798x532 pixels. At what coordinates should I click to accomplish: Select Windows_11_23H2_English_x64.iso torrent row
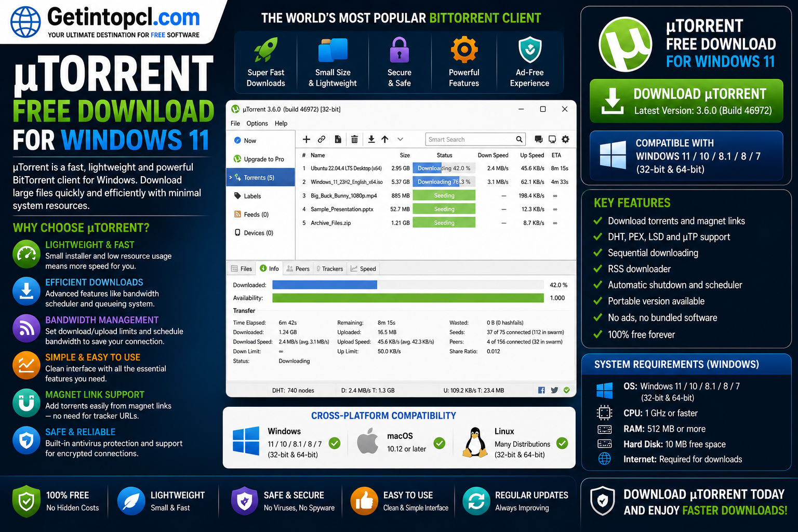pyautogui.click(x=435, y=182)
